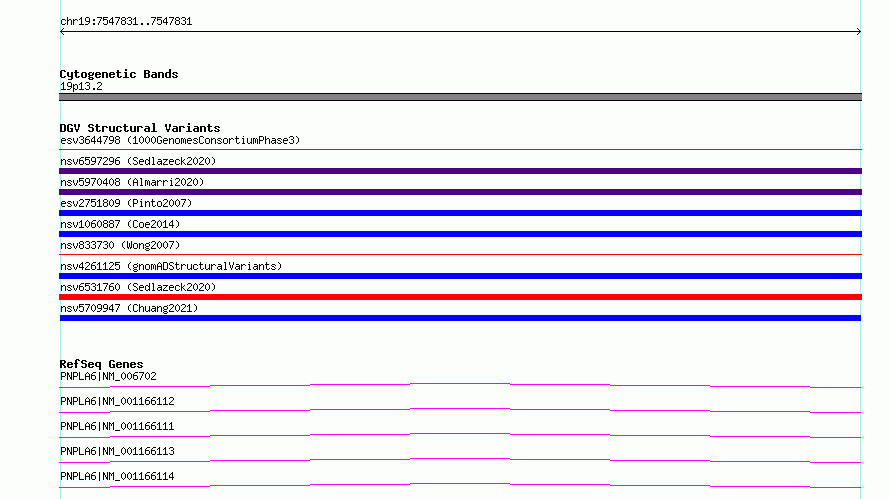
Task: Open nsv4261125 (gnomADStructuralVariants) variant label
Action: 171,266
